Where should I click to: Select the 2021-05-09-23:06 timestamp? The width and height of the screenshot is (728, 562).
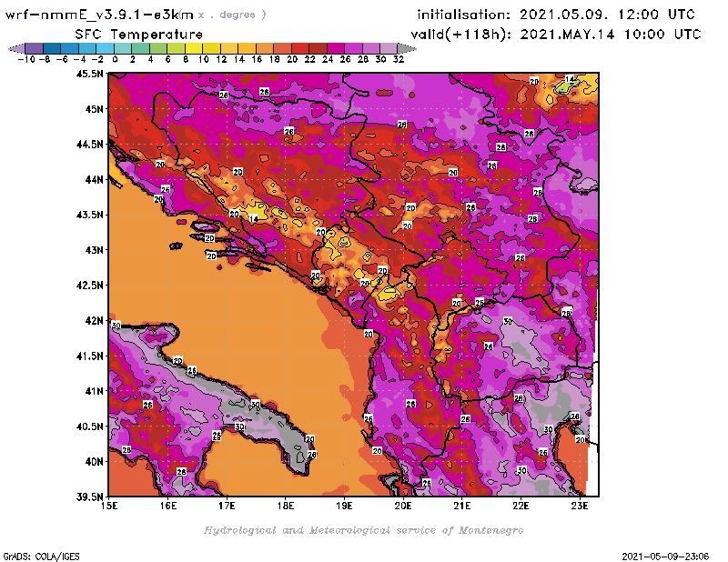click(665, 557)
